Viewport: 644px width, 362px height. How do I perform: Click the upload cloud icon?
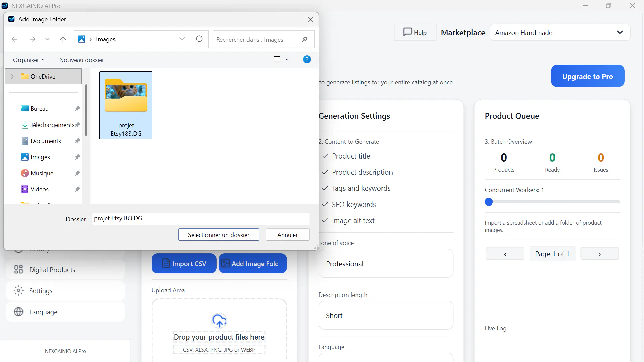click(219, 321)
